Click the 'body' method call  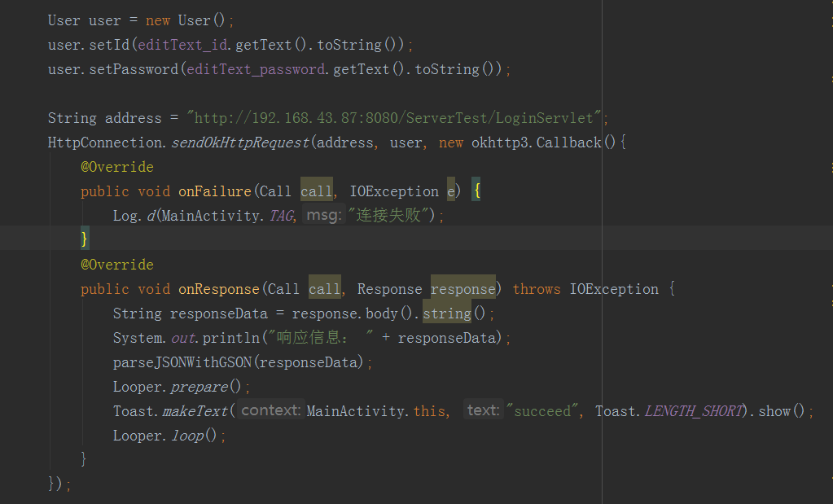tap(381, 313)
